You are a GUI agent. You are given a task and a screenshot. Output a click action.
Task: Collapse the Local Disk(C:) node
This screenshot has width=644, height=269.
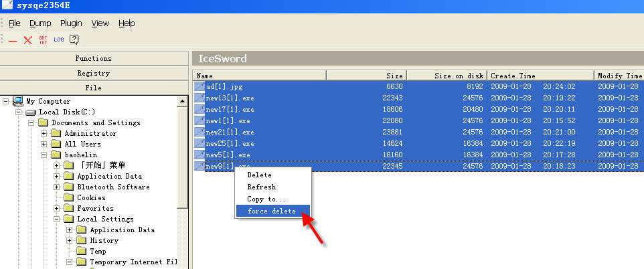[19, 112]
